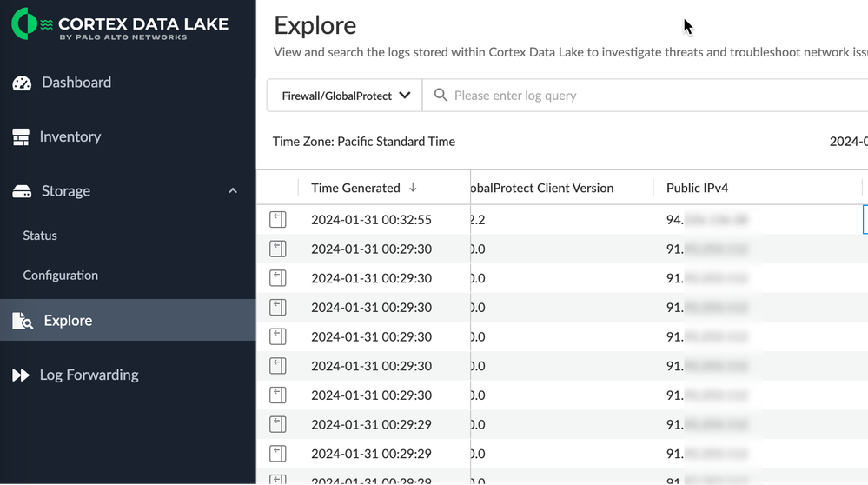The width and height of the screenshot is (868, 485).
Task: Open log details for 00:32:55 entry
Action: coord(277,220)
